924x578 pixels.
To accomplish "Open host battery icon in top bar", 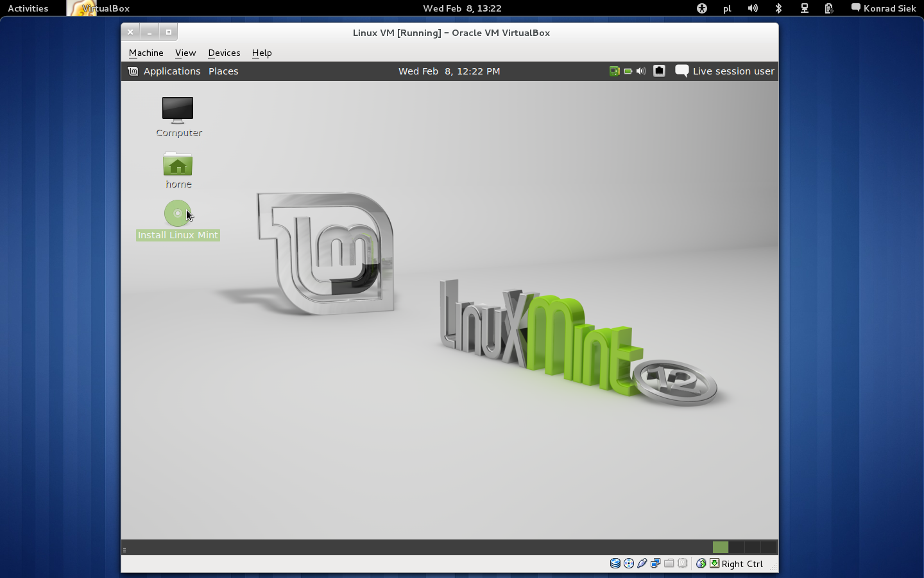I will click(829, 8).
